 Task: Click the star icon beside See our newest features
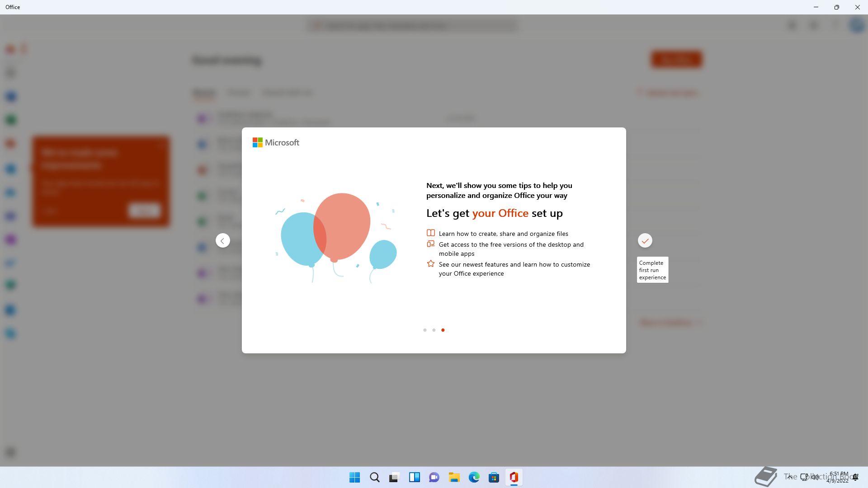click(431, 264)
